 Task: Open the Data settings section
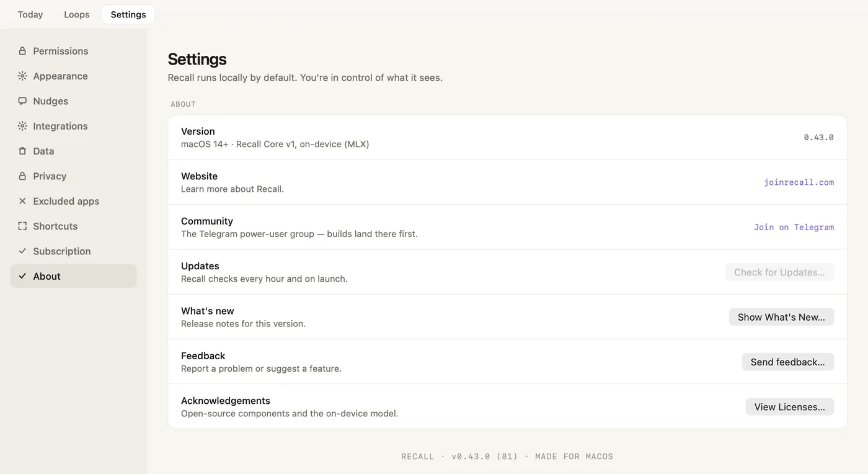pos(73,151)
